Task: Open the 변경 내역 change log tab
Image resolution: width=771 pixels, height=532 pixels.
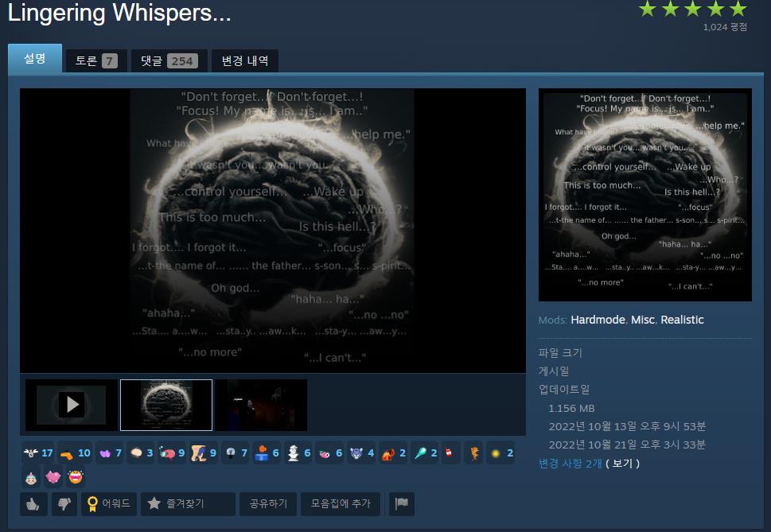Action: (x=244, y=61)
